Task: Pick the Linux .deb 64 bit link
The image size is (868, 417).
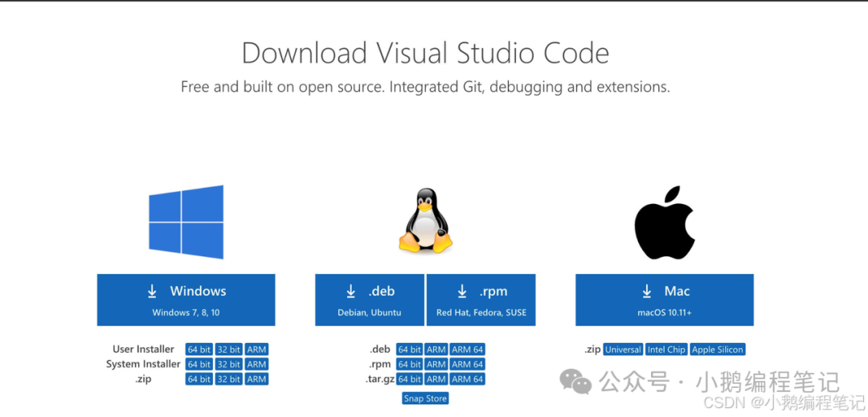Action: tap(410, 350)
